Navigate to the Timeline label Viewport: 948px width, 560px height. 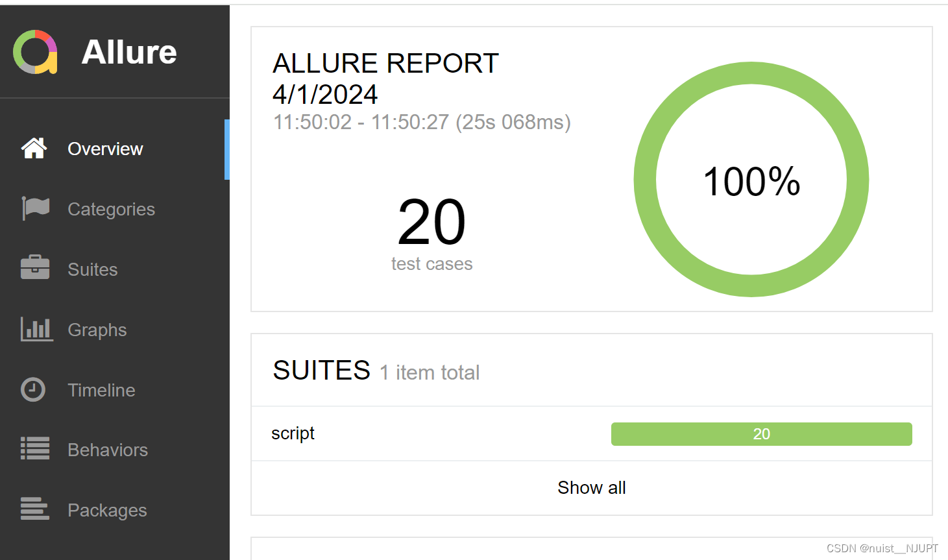(101, 391)
